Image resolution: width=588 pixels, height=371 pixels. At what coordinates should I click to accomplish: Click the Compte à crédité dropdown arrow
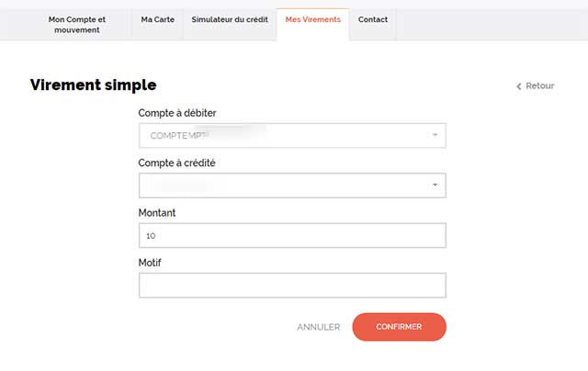coord(435,185)
